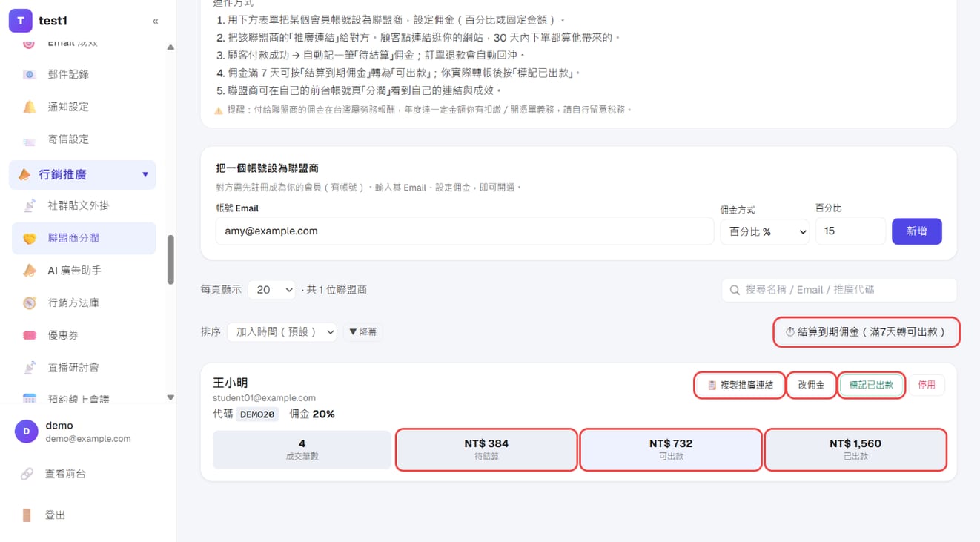Collapse the 行銷推廣 menu section

tap(145, 175)
